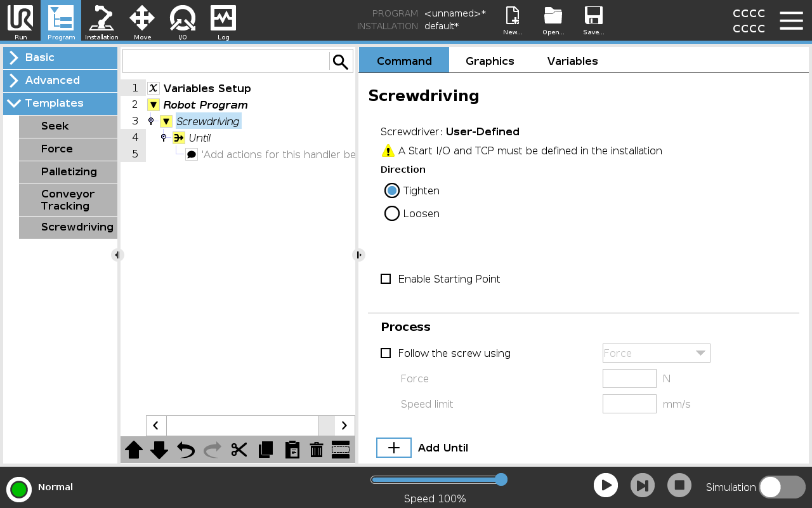This screenshot has height=508, width=812.
Task: Enable the Starting Point checkbox
Action: 386,279
